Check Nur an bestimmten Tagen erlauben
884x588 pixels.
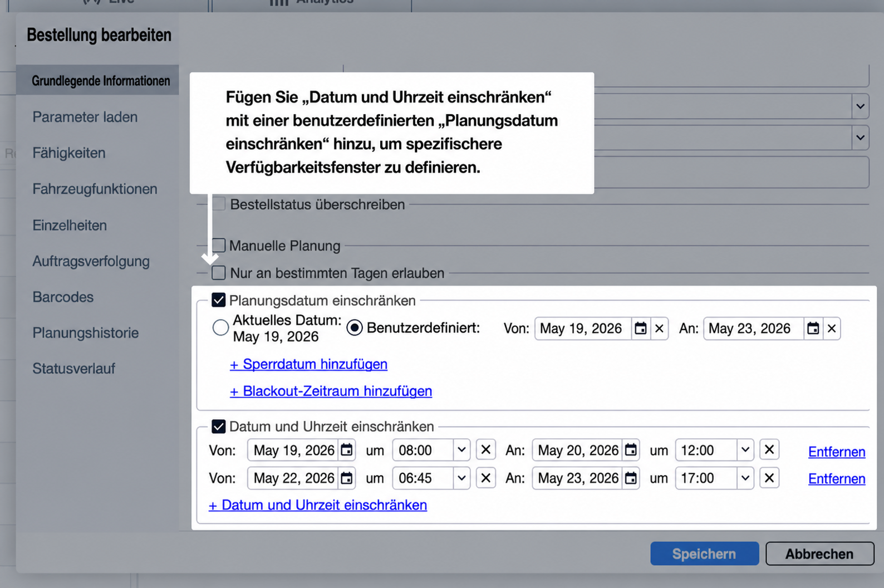tap(219, 273)
